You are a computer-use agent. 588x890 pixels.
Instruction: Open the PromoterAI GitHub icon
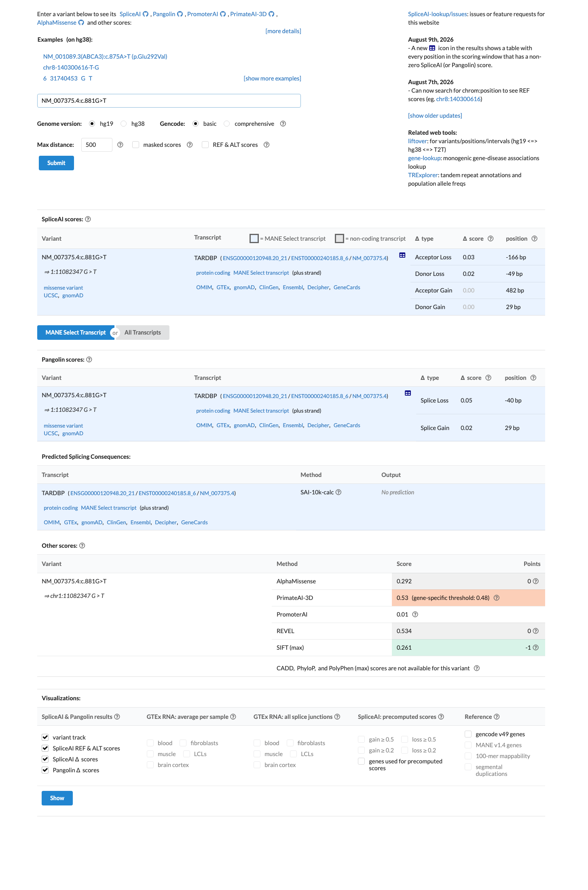(x=223, y=14)
